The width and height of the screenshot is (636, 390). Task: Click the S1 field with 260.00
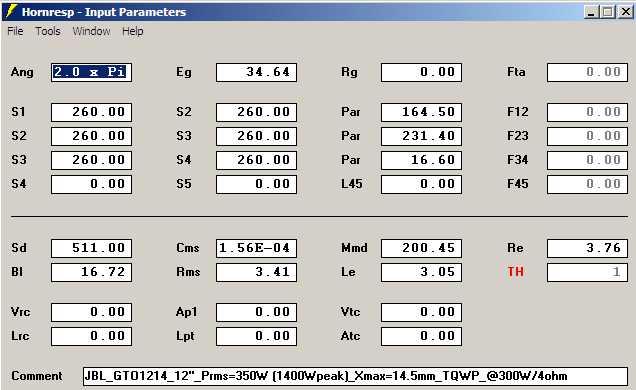(x=91, y=112)
